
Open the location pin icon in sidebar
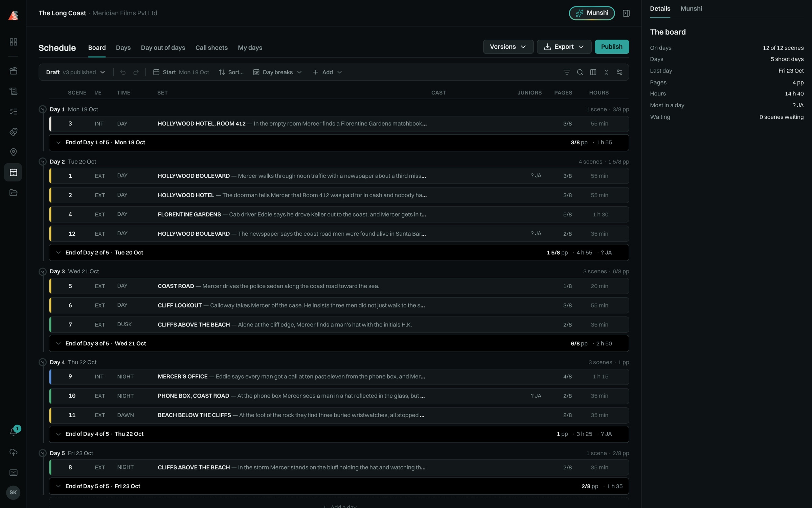point(13,152)
